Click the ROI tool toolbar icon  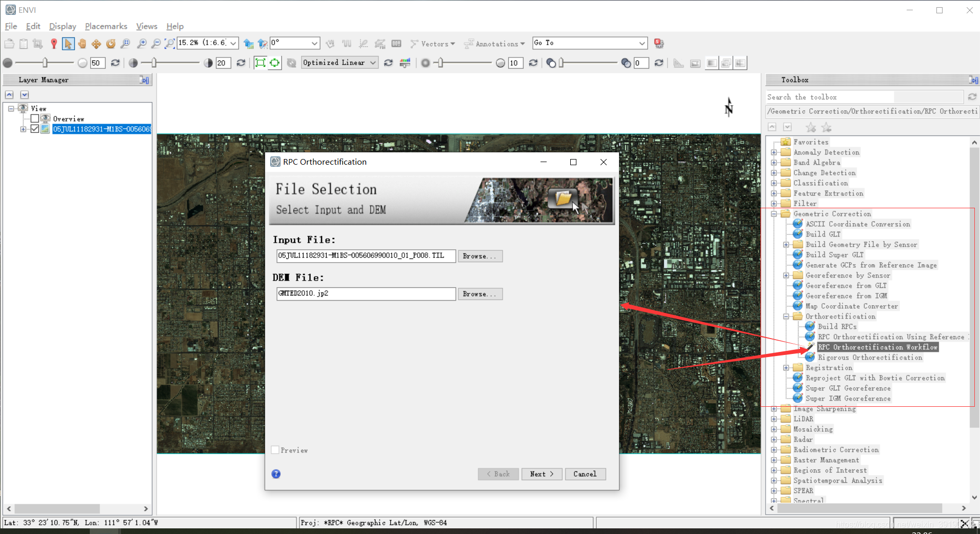[380, 44]
